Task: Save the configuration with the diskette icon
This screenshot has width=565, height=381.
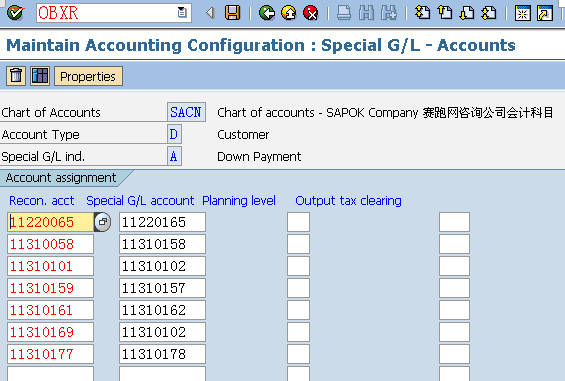Action: coord(232,13)
